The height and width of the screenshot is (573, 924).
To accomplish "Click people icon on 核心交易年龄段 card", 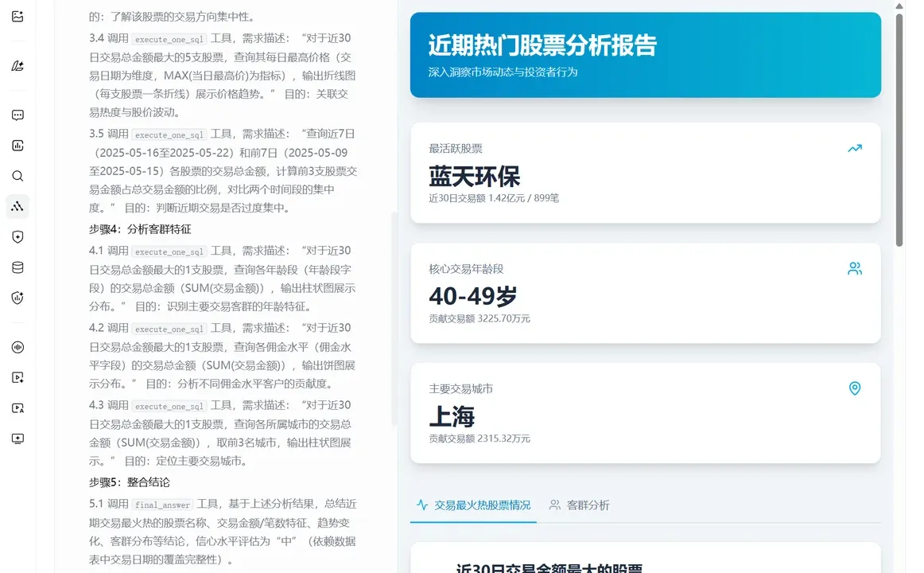I will (x=854, y=268).
